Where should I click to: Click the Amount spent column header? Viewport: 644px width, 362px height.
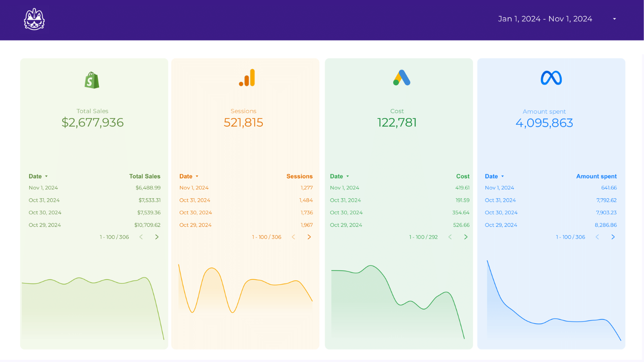596,177
